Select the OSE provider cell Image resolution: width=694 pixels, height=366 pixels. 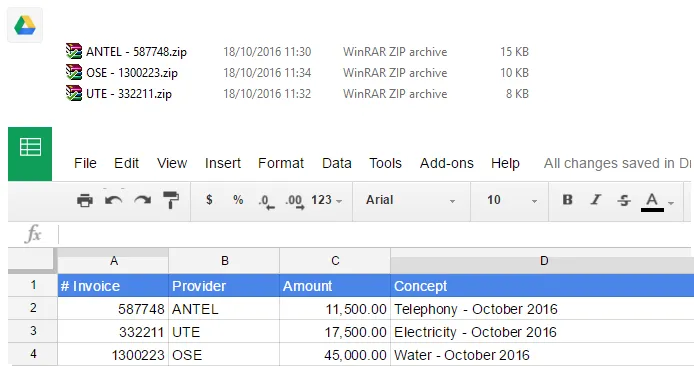tap(224, 354)
